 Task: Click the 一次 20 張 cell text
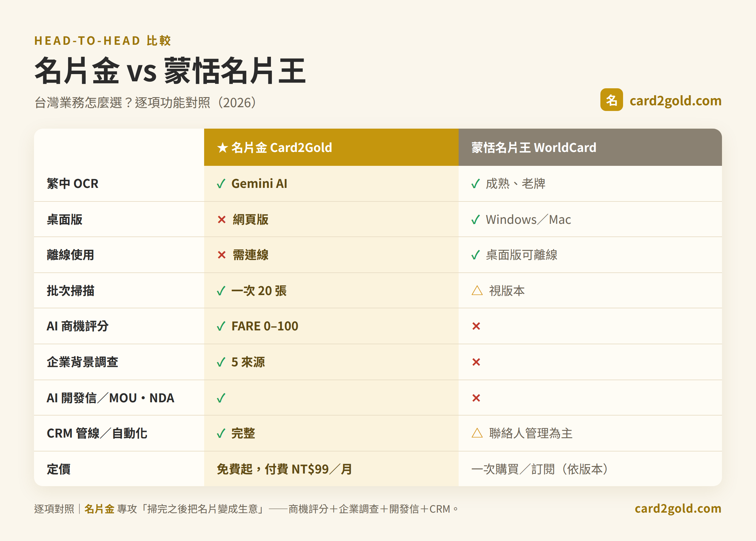pos(259,291)
